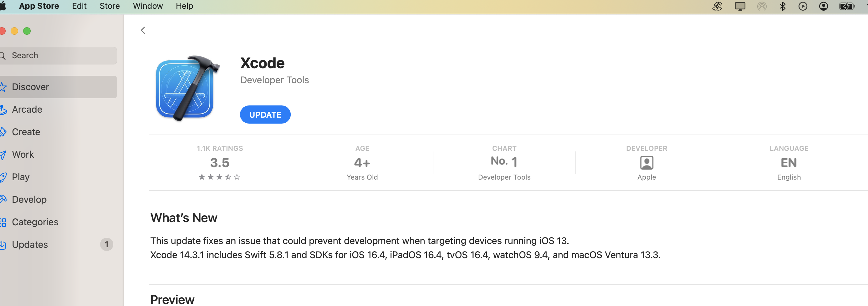
Task: Open the App Store menu
Action: [39, 6]
